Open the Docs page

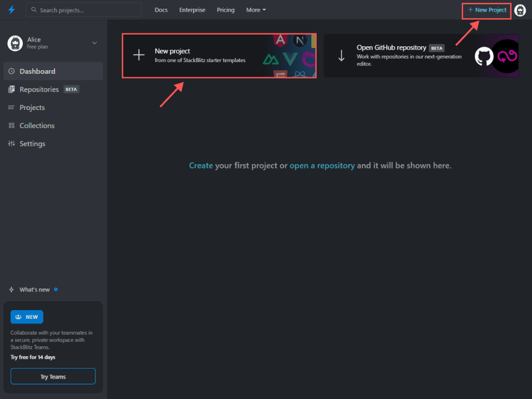[x=161, y=10]
